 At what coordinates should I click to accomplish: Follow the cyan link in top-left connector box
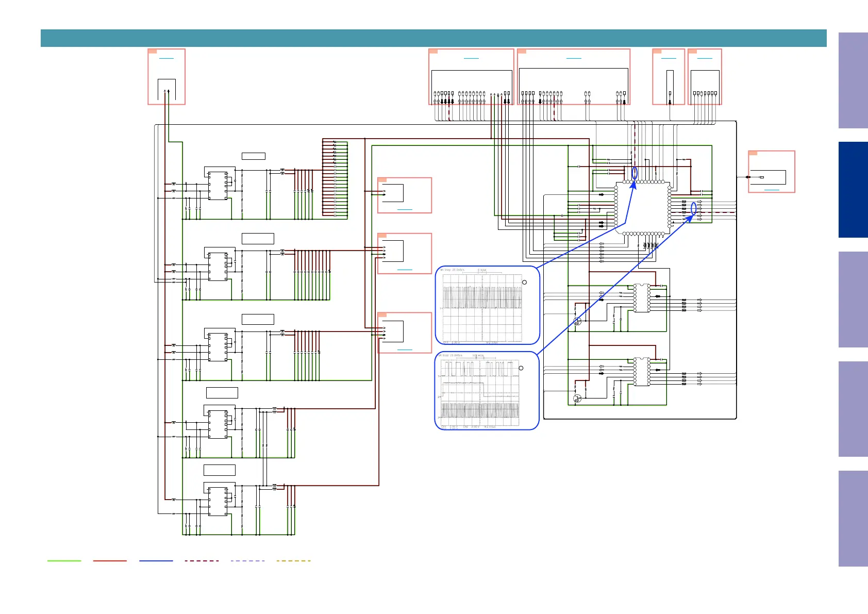point(166,58)
